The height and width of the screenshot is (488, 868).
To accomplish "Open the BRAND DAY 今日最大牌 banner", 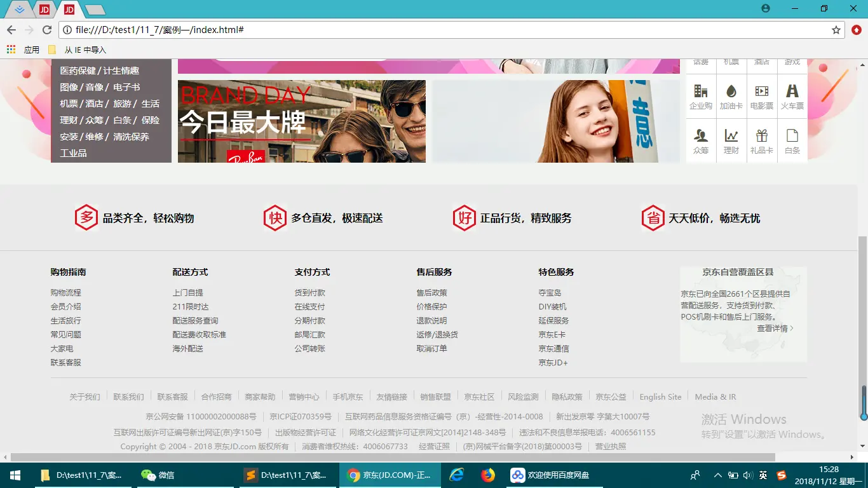I will (302, 121).
